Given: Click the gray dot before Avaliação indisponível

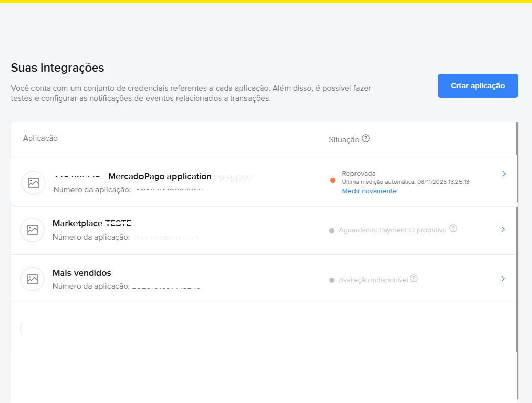Looking at the screenshot, I should click(332, 280).
